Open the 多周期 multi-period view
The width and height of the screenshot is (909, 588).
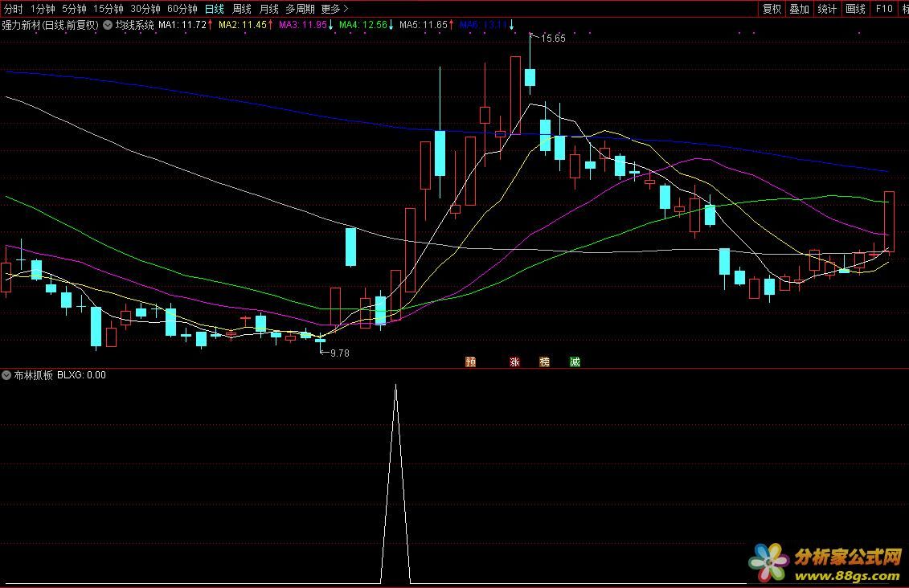click(301, 9)
